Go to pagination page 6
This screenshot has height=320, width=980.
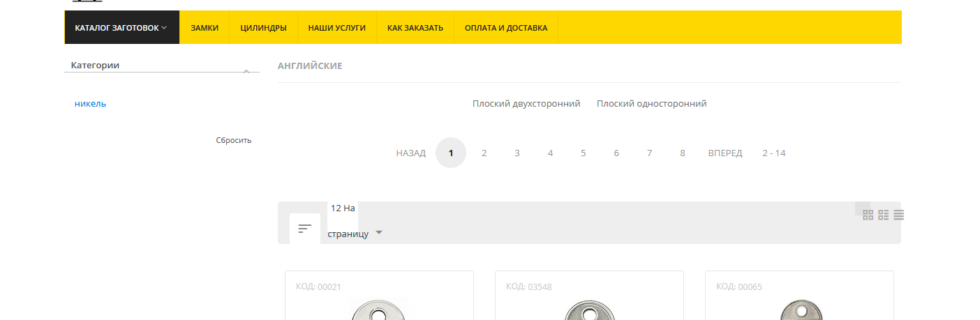coord(616,153)
